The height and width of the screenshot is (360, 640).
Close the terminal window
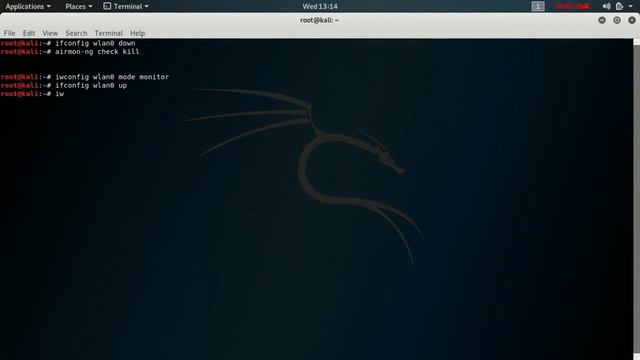coord(632,20)
